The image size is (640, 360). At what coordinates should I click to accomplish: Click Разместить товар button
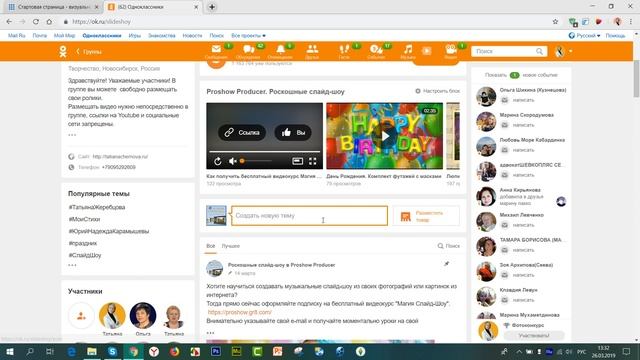(426, 216)
